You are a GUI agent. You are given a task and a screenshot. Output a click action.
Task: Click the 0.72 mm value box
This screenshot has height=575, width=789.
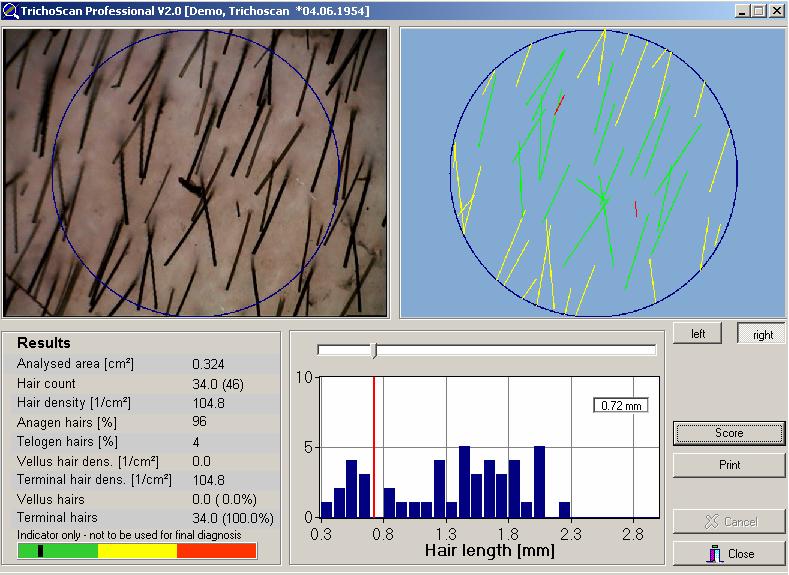click(x=618, y=406)
